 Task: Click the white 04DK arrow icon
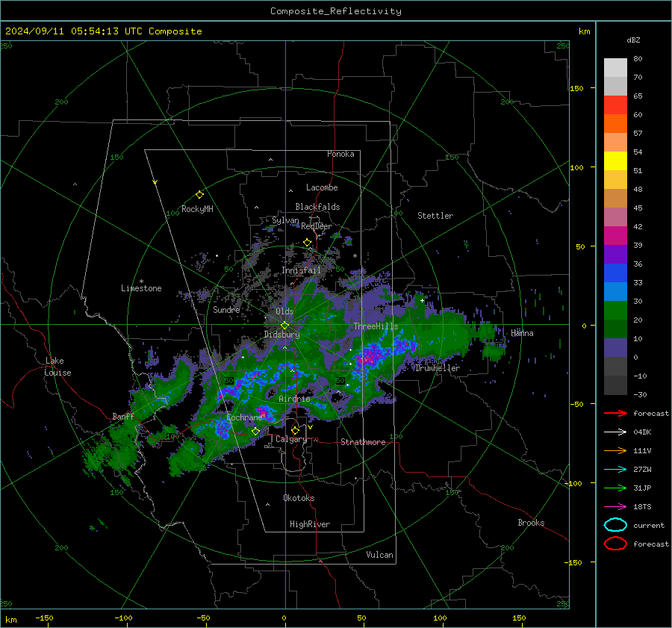[615, 432]
